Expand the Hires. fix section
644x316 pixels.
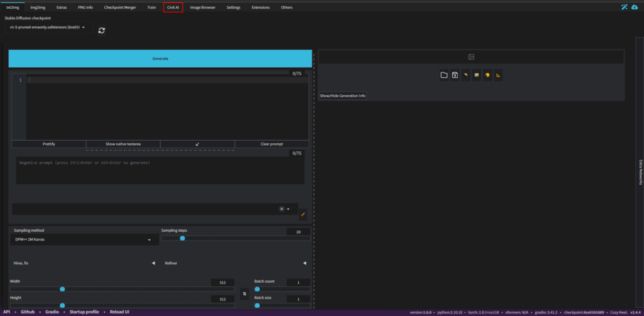[x=83, y=263]
